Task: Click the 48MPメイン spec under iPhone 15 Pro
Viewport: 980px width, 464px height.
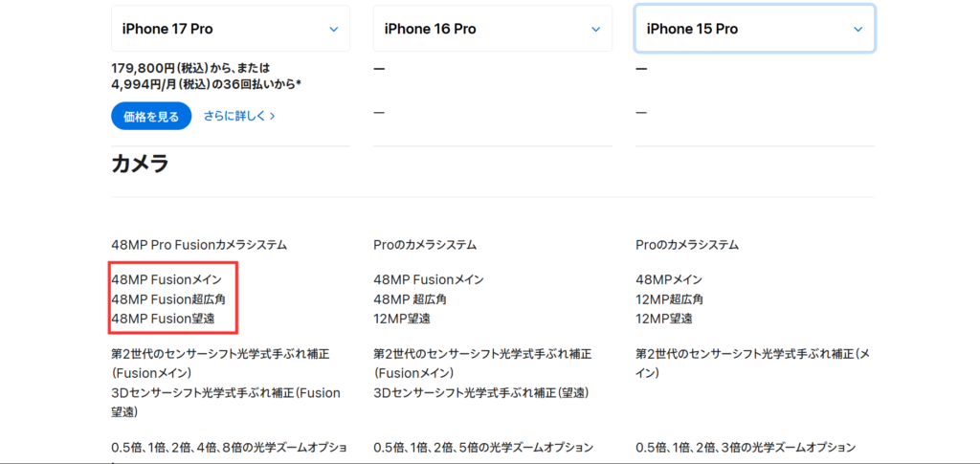Action: [669, 279]
